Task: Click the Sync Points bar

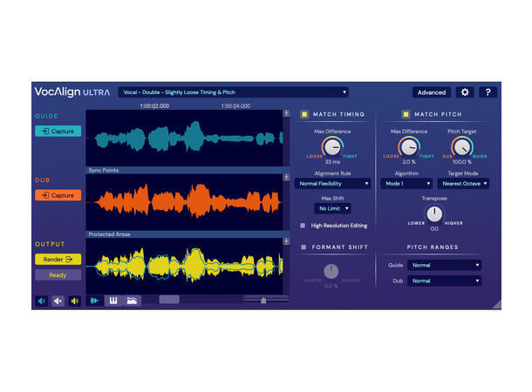Action: 188,170
